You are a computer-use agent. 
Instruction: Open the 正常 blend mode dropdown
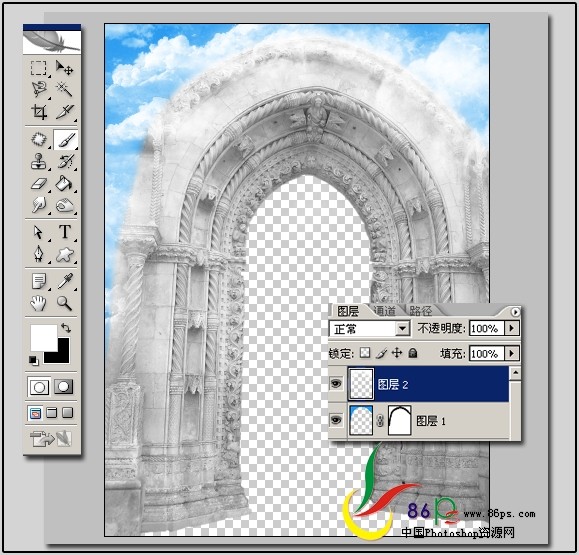(369, 328)
